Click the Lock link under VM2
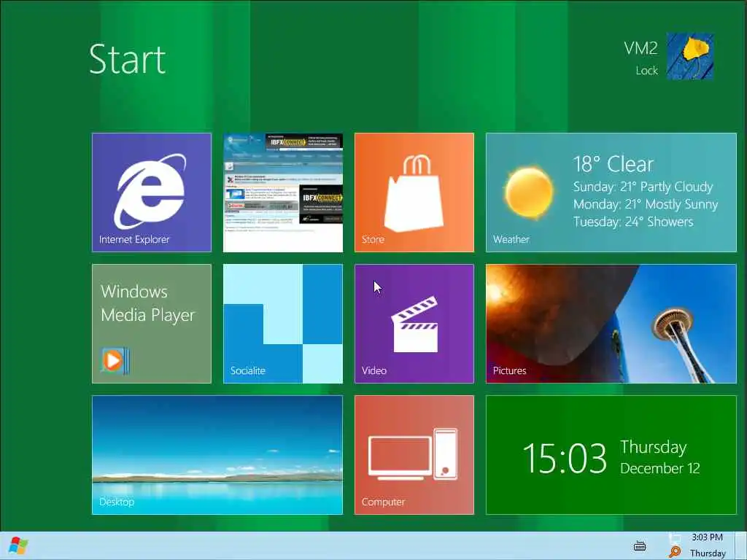The width and height of the screenshot is (747, 560). pyautogui.click(x=646, y=71)
